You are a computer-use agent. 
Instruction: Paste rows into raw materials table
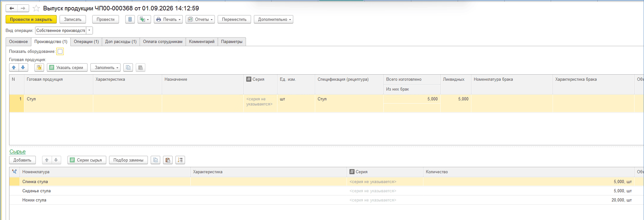pos(168,160)
